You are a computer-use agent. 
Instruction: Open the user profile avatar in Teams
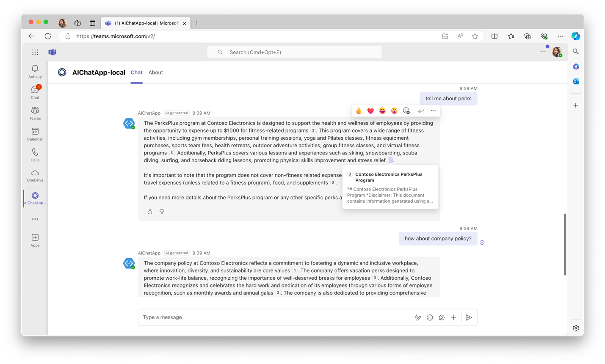pos(557,52)
